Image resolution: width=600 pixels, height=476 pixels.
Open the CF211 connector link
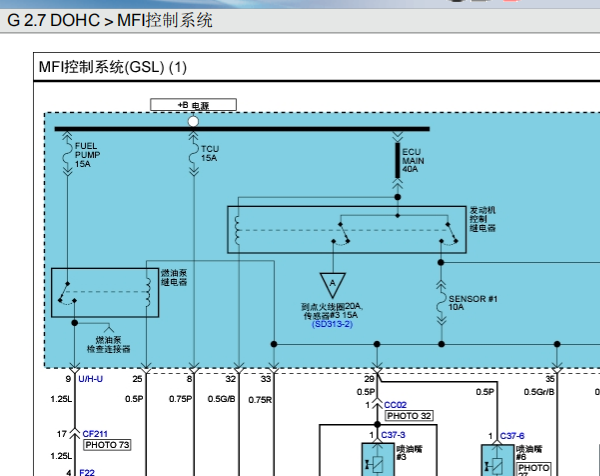point(95,434)
